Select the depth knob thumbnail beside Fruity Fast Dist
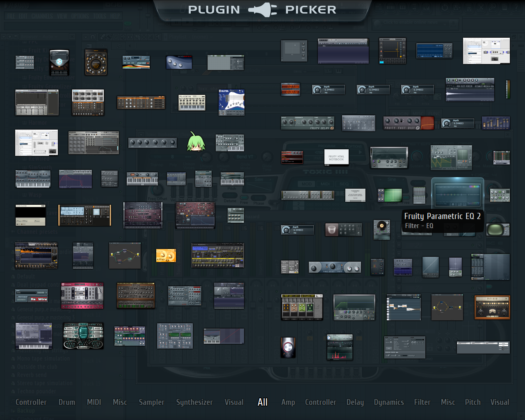 point(458,123)
